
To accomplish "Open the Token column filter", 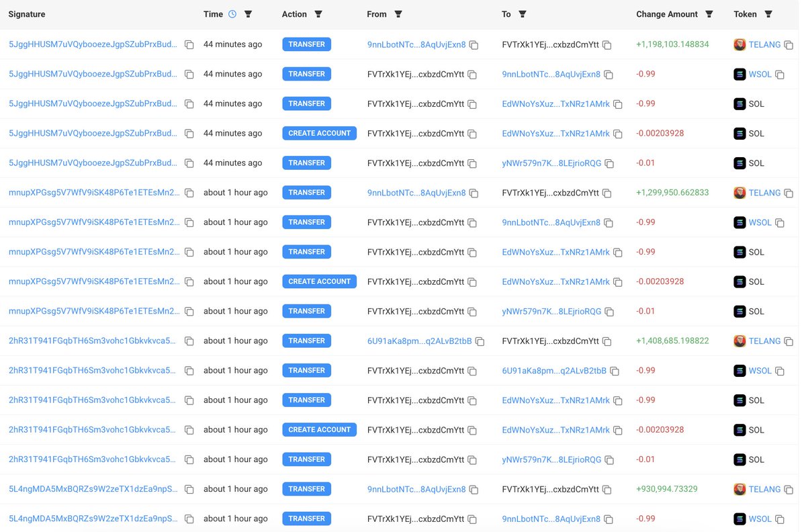I will click(768, 14).
